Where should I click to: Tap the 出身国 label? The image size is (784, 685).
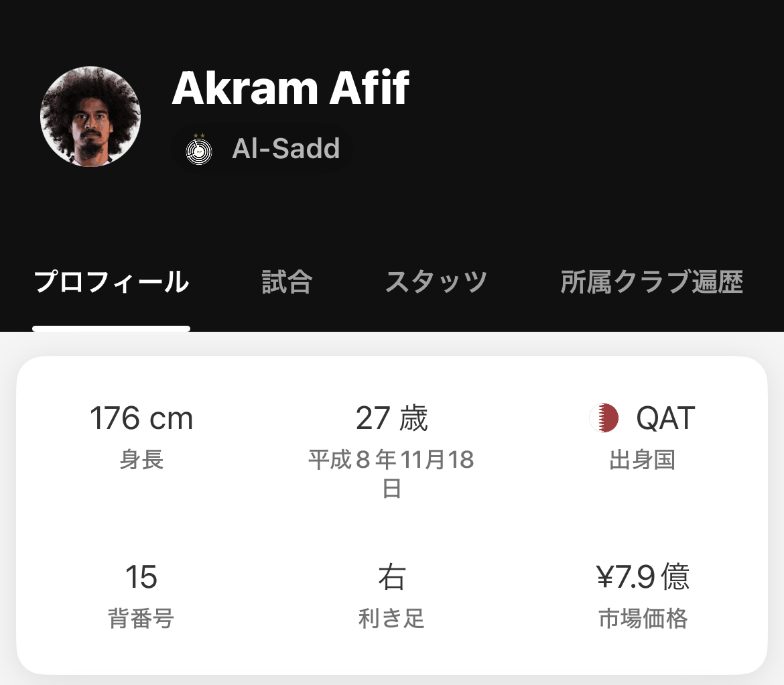pyautogui.click(x=643, y=459)
